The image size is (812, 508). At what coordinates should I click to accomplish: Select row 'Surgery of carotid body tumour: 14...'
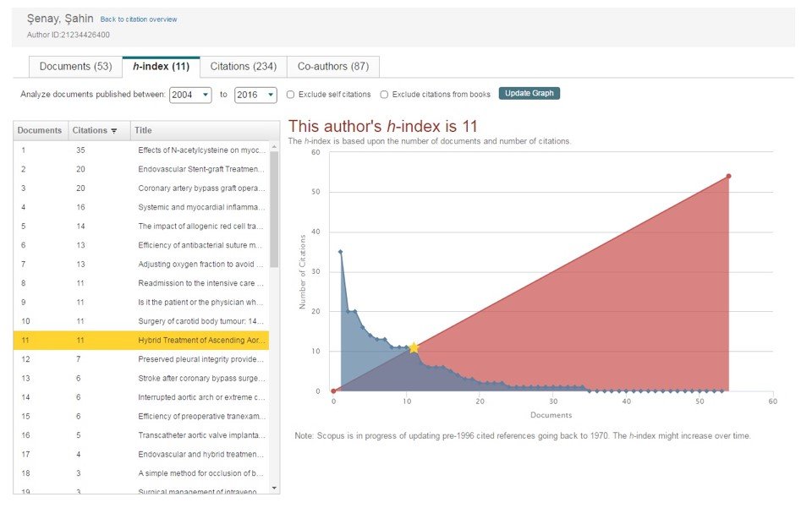point(141,321)
